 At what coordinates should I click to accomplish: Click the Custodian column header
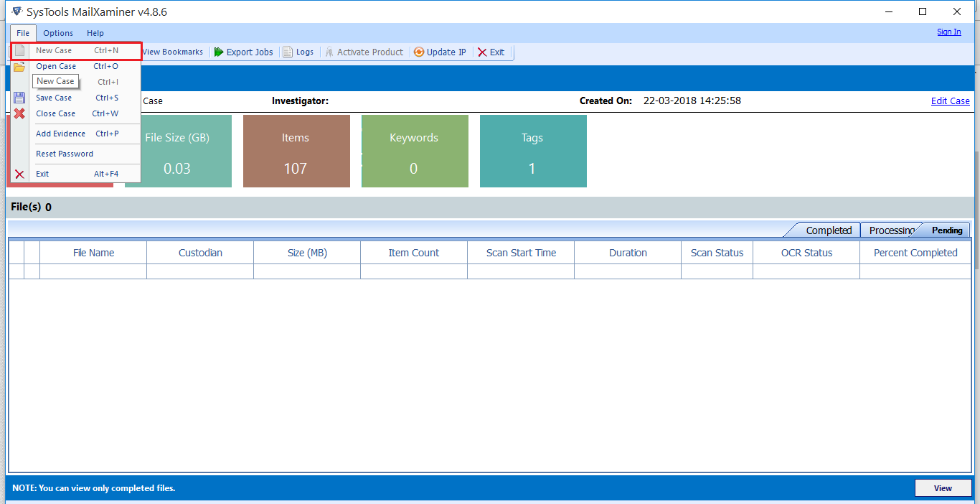coord(200,253)
